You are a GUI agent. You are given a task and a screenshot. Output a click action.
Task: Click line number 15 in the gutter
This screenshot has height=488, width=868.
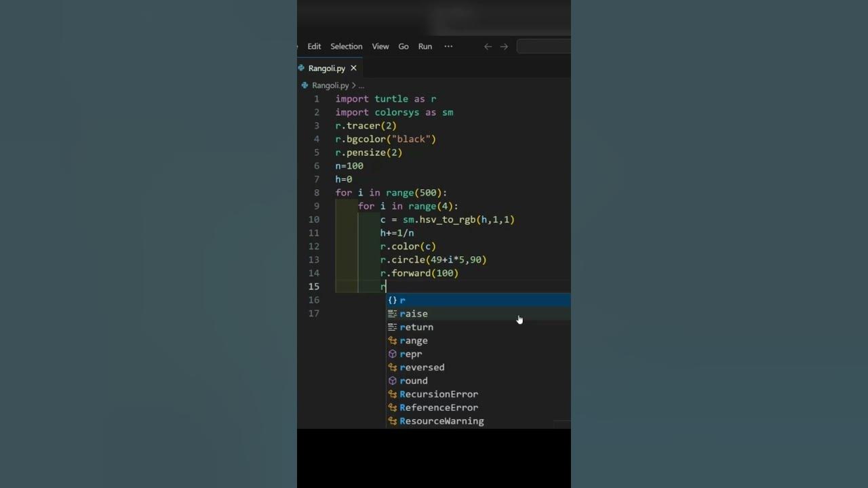click(x=314, y=287)
